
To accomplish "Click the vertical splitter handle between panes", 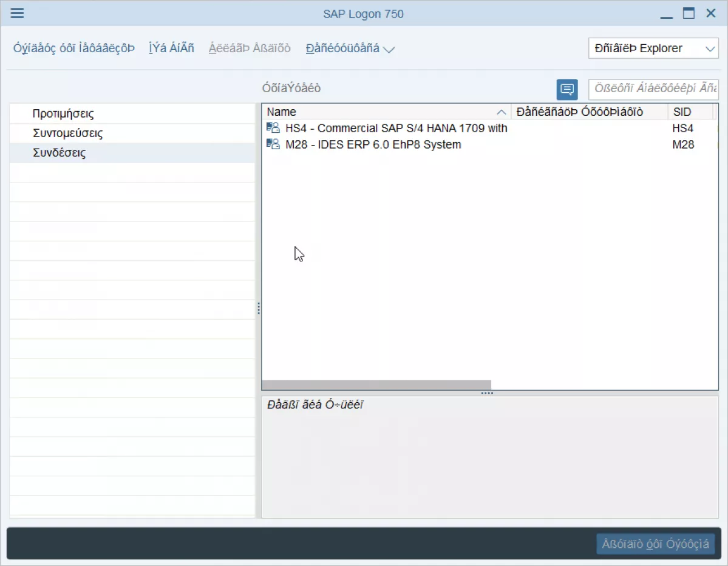I will [x=259, y=309].
